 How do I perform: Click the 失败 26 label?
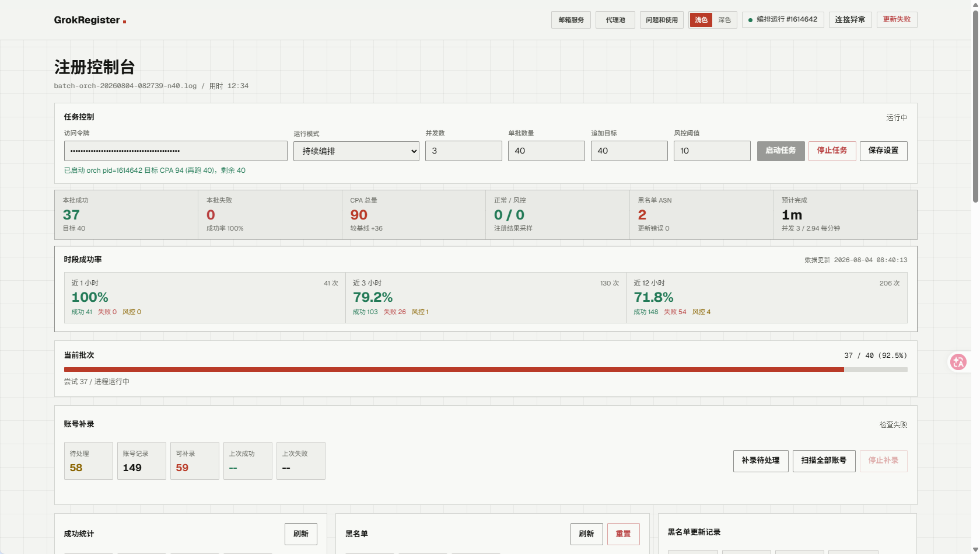click(395, 312)
